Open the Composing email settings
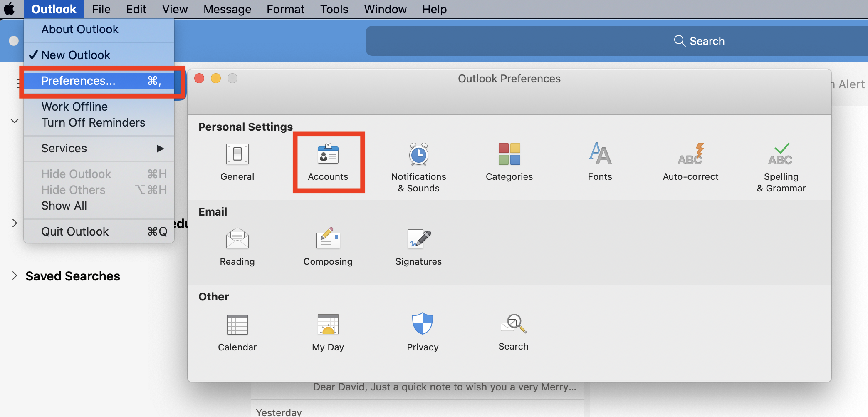The image size is (868, 417). pos(328,246)
